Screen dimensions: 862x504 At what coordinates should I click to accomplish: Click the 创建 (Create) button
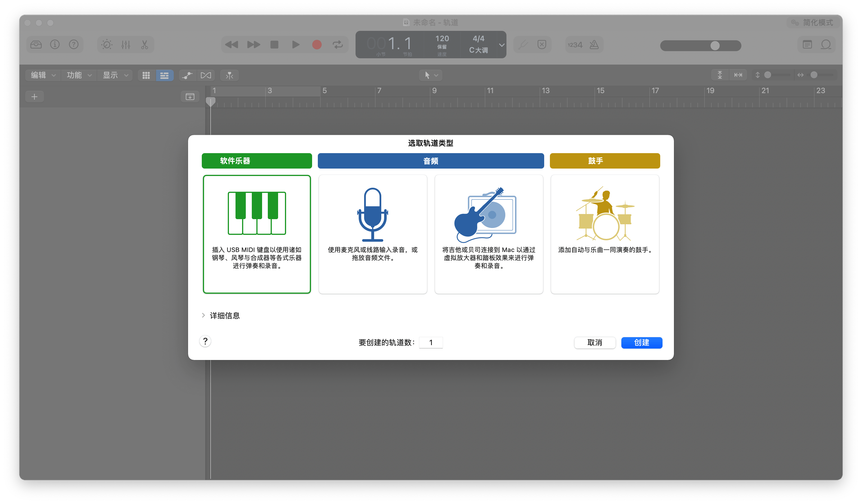click(641, 343)
